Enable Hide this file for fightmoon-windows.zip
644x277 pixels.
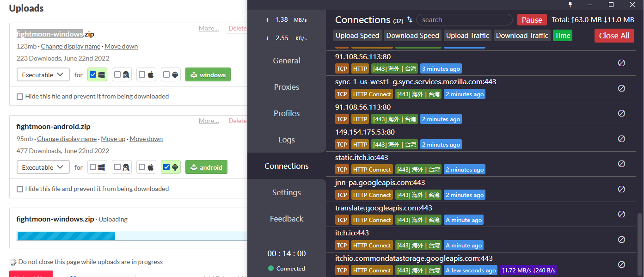pos(19,96)
